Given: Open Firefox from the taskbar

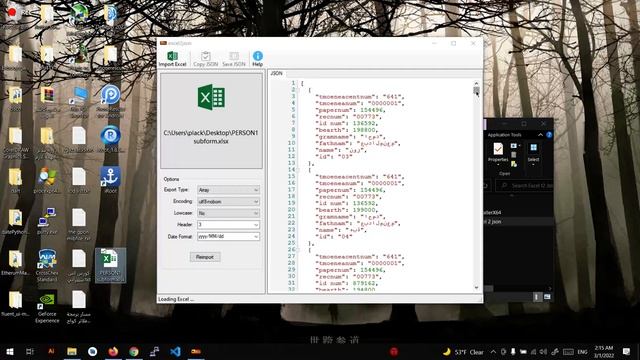Looking at the screenshot, I should coord(113,351).
